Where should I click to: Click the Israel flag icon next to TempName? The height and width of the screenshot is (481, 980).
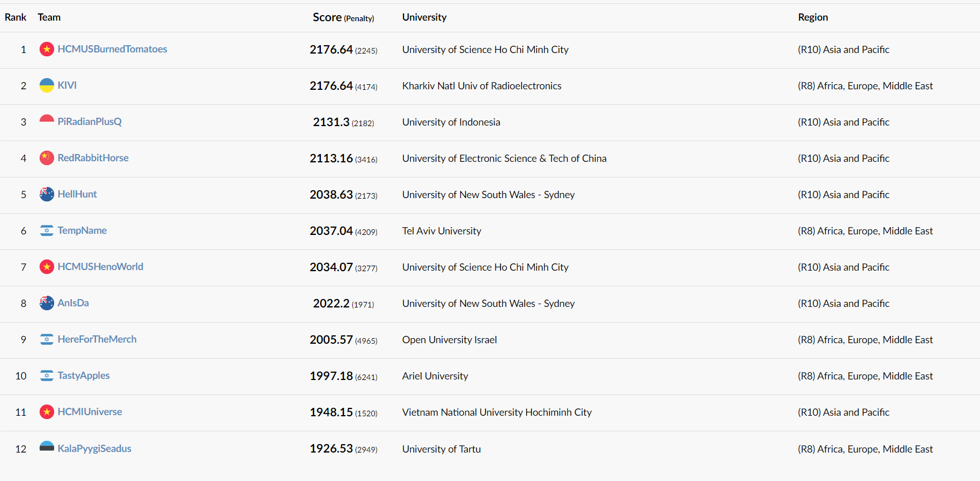[x=47, y=230]
